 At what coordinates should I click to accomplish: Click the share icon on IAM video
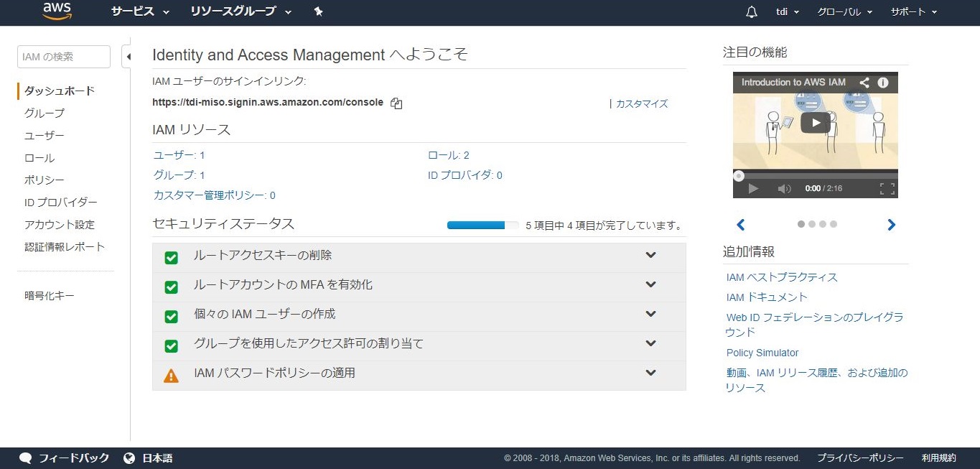864,83
